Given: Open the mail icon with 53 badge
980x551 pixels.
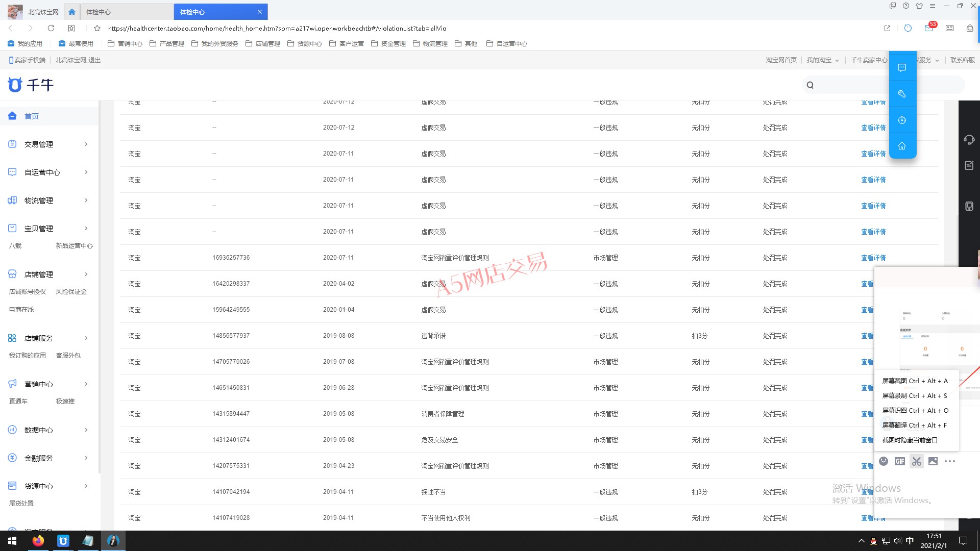Looking at the screenshot, I should point(930,28).
